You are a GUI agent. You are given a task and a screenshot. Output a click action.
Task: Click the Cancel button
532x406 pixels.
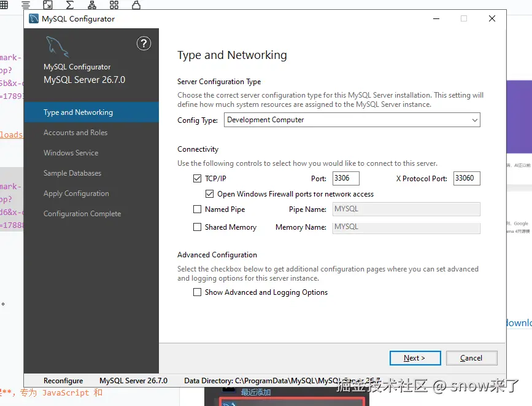(x=472, y=358)
